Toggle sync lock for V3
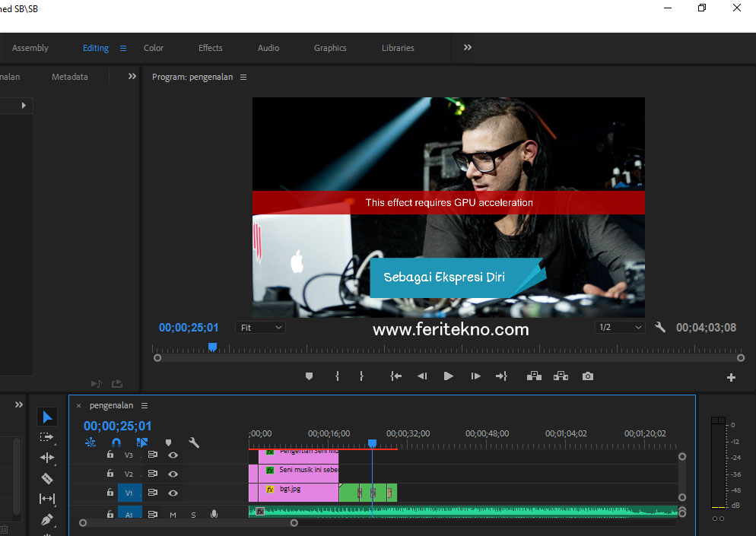 [152, 455]
